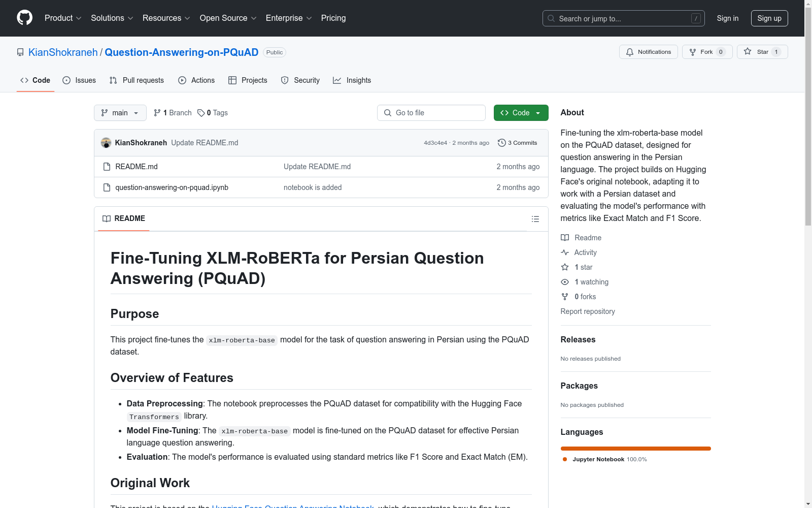The height and width of the screenshot is (508, 812).
Task: Click the Sign up button
Action: tap(769, 18)
